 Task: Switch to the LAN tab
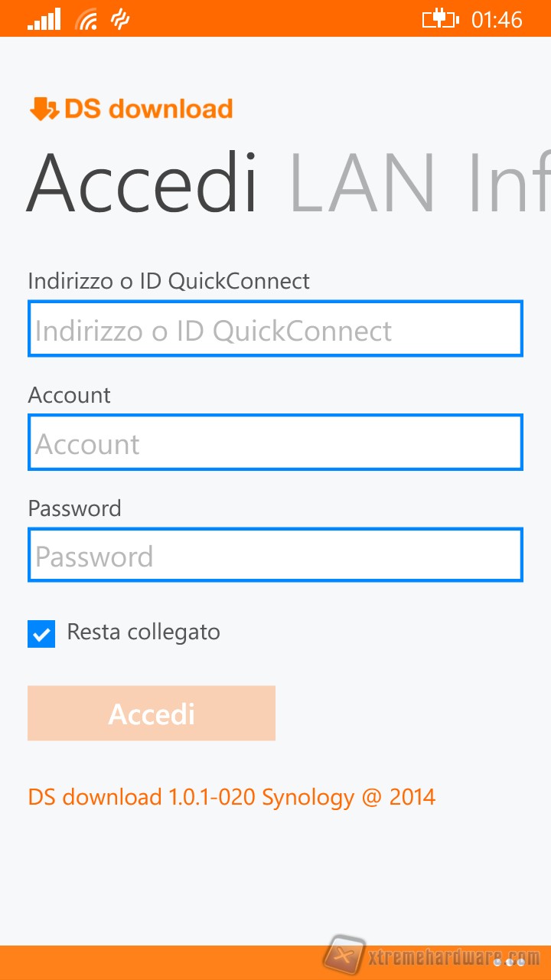click(363, 184)
